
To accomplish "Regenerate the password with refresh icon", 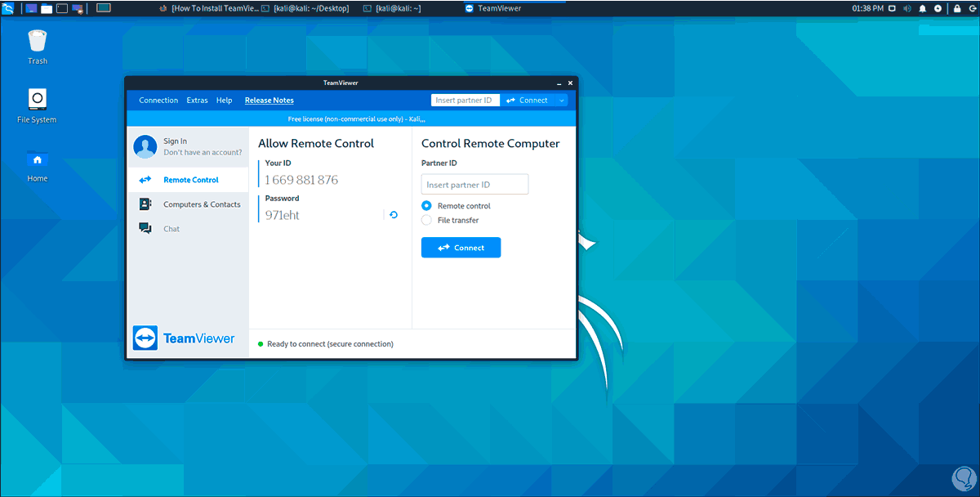I will 394,215.
